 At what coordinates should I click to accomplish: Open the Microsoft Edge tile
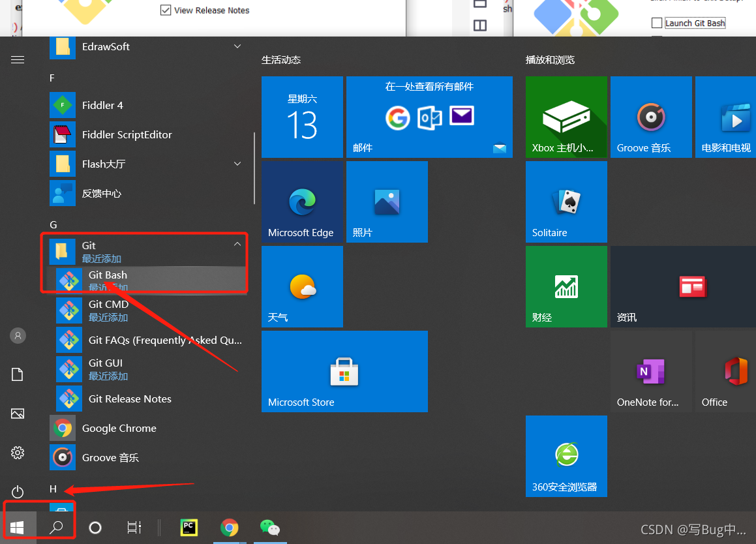point(302,202)
